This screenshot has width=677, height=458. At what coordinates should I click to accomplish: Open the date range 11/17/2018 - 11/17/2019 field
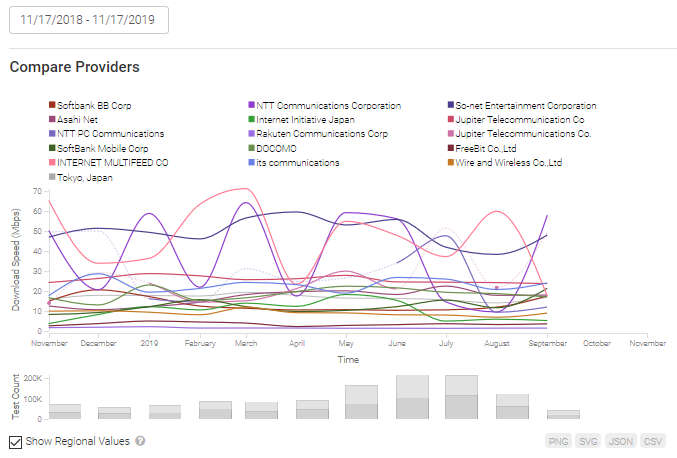coord(89,20)
